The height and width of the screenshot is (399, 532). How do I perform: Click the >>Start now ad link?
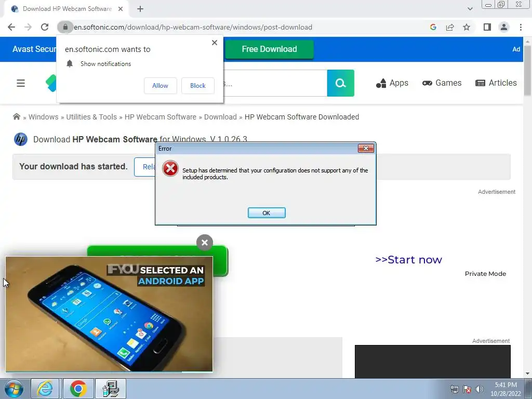tap(408, 260)
